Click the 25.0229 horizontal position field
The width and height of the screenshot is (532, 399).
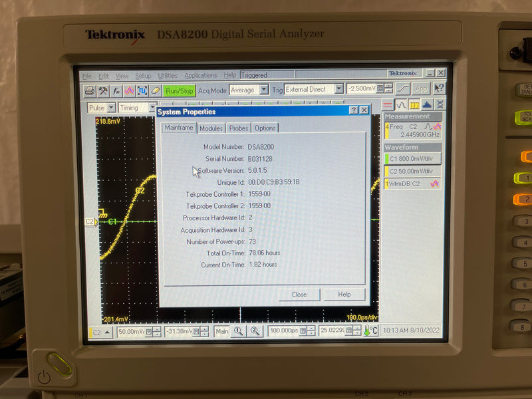click(332, 330)
